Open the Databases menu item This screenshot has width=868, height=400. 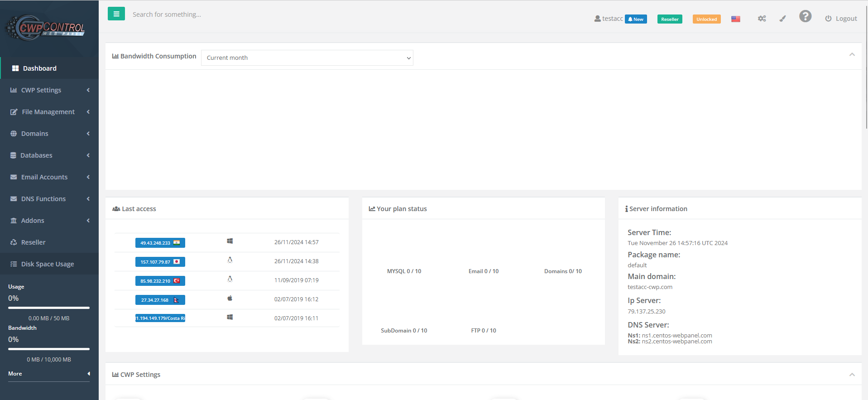pyautogui.click(x=49, y=155)
